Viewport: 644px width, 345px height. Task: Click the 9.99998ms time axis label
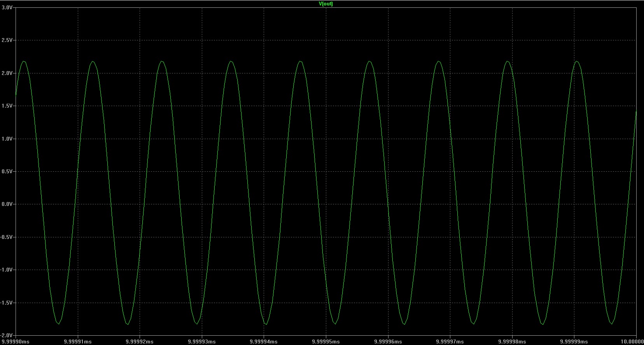click(x=512, y=342)
